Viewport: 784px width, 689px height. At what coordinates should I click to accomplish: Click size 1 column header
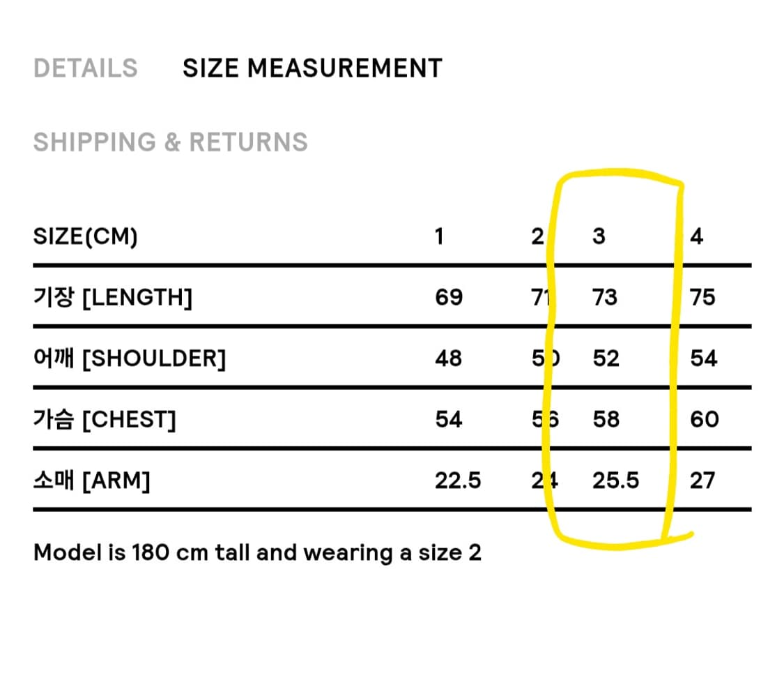point(439,236)
